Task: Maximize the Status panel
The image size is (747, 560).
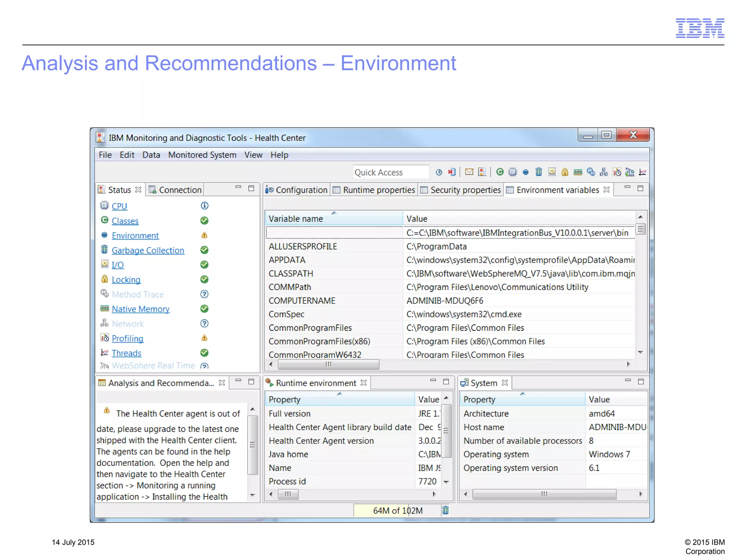Action: pyautogui.click(x=251, y=188)
